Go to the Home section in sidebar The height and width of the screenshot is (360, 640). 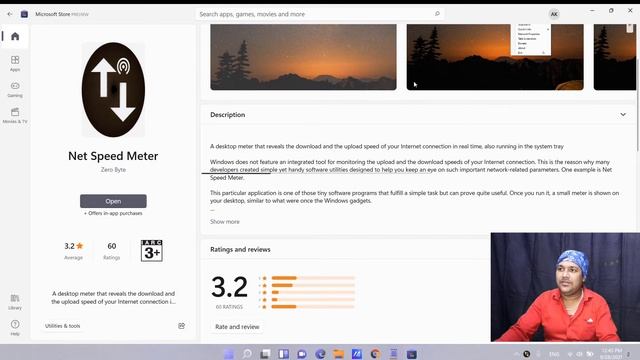(15, 36)
